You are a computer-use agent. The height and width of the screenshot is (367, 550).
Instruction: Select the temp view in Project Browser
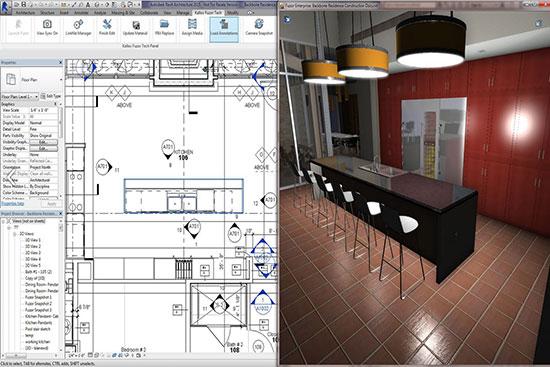point(29,335)
